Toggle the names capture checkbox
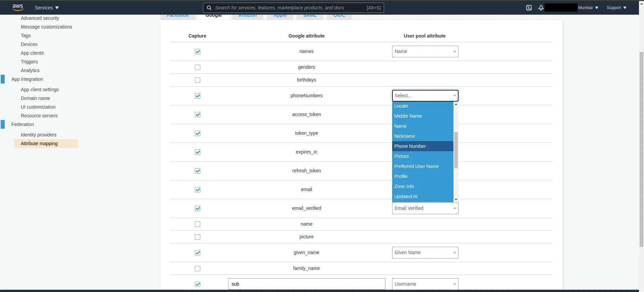 [x=198, y=52]
